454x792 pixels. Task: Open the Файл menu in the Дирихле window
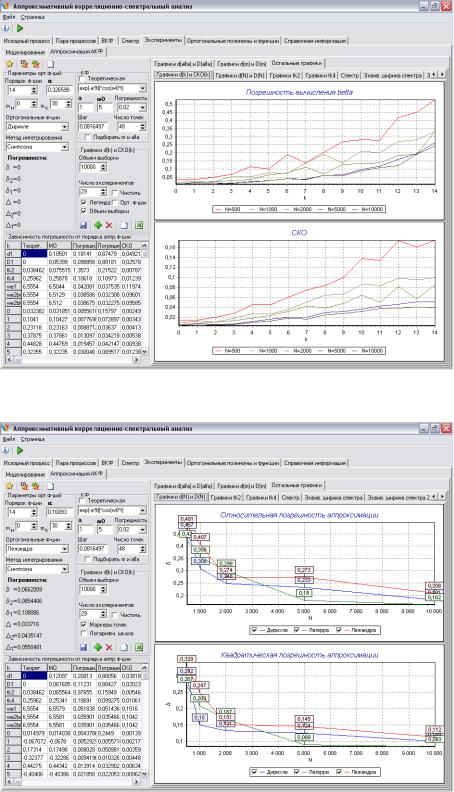[x=9, y=17]
